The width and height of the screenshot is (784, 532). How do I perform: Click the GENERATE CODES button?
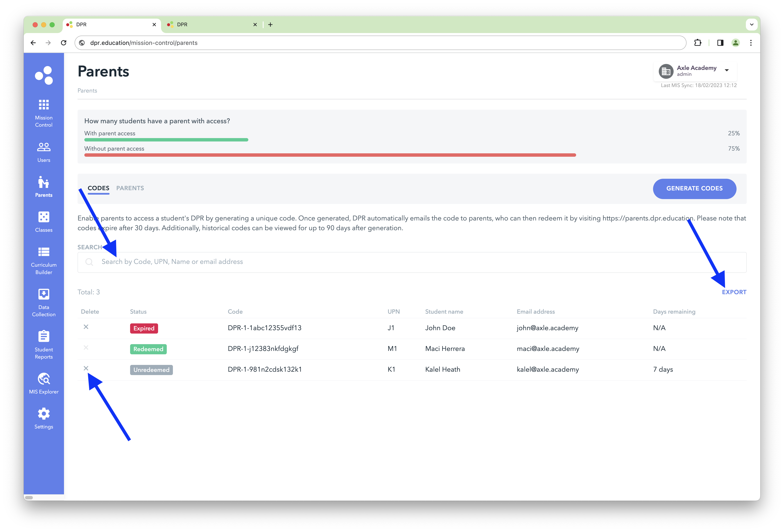(694, 189)
